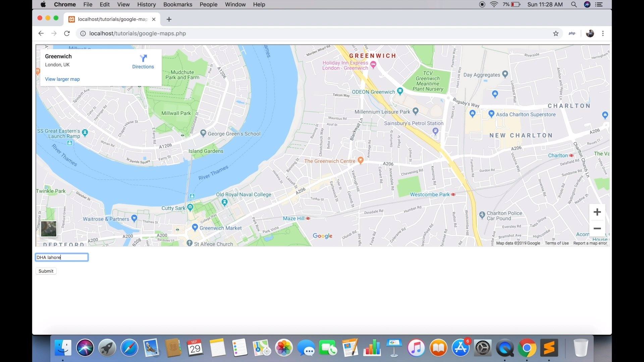Viewport: 644px width, 362px height.
Task: Open the Window menu
Action: pos(235,4)
